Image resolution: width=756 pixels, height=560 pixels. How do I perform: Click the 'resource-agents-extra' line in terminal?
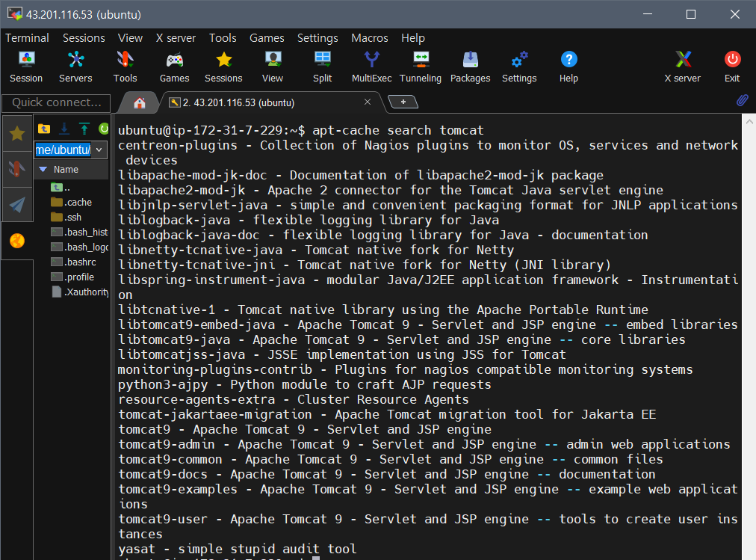294,399
